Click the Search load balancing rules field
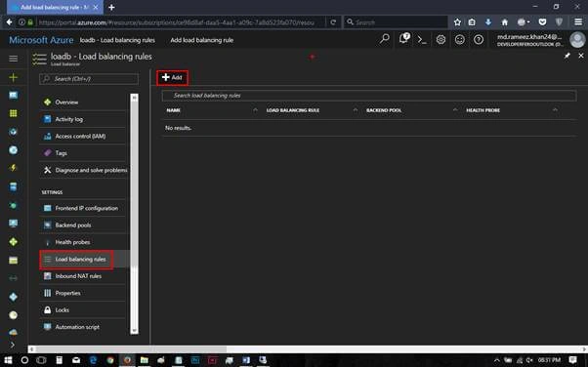The height and width of the screenshot is (367, 588). [369, 96]
